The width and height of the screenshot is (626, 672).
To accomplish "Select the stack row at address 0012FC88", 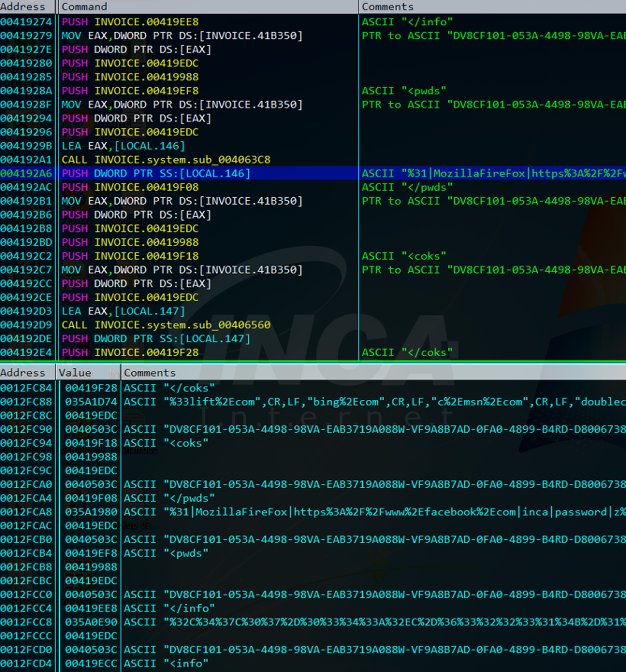I will tap(313, 402).
